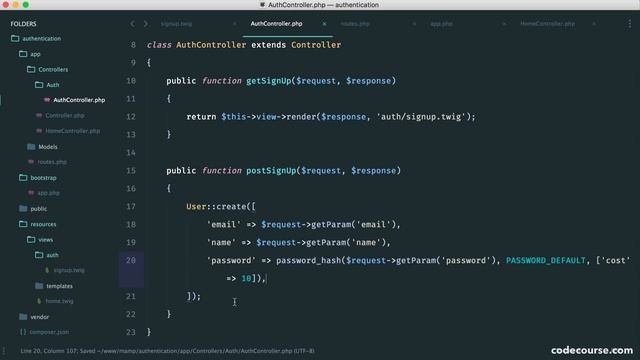
Task: Click the password_hash function call
Action: click(309, 260)
